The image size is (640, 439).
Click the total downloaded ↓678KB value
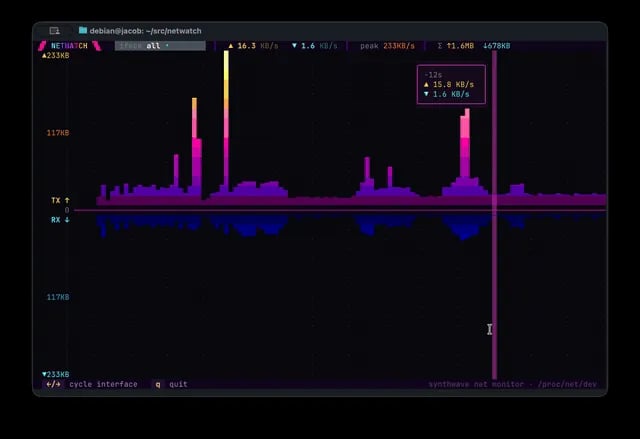[496, 46]
